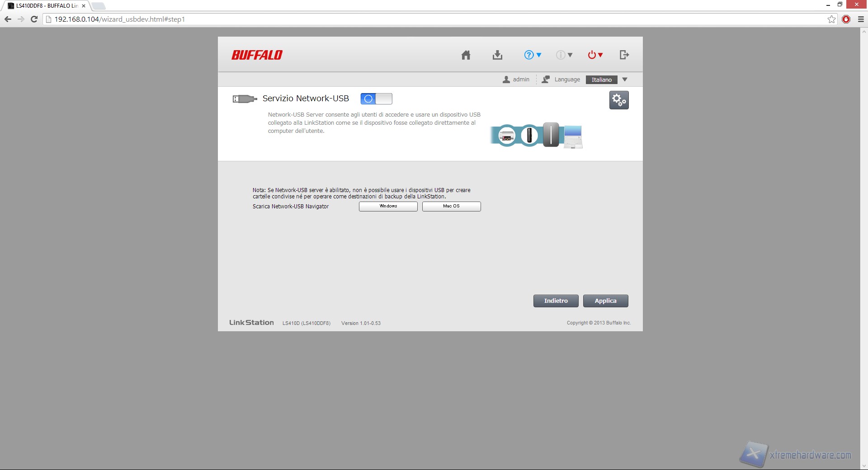Click the browser address bar URL

click(120, 19)
